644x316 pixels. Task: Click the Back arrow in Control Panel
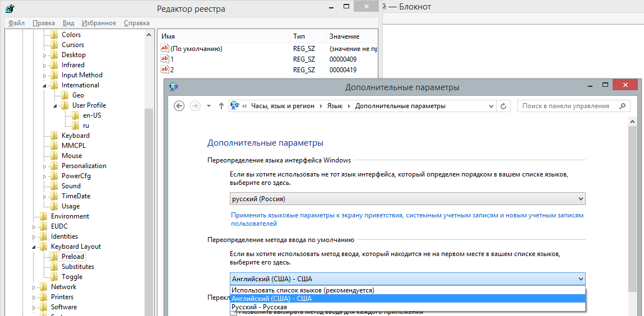(179, 106)
